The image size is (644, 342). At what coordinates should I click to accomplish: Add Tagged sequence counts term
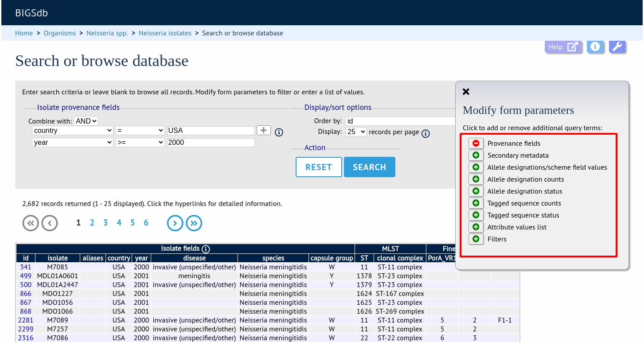pos(476,203)
